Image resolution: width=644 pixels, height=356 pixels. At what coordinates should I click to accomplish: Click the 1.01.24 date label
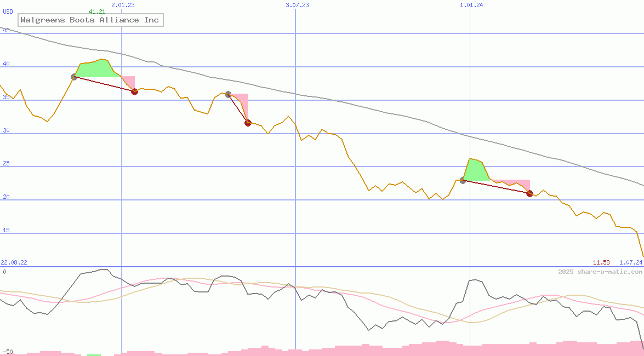471,5
